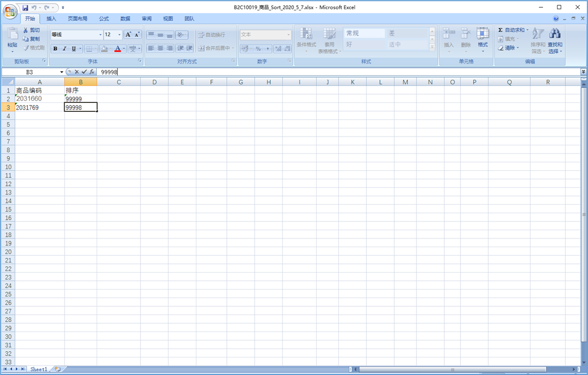Screen dimensions: 588x375
Task: Toggle bottom vertical alignment
Action: click(169, 35)
